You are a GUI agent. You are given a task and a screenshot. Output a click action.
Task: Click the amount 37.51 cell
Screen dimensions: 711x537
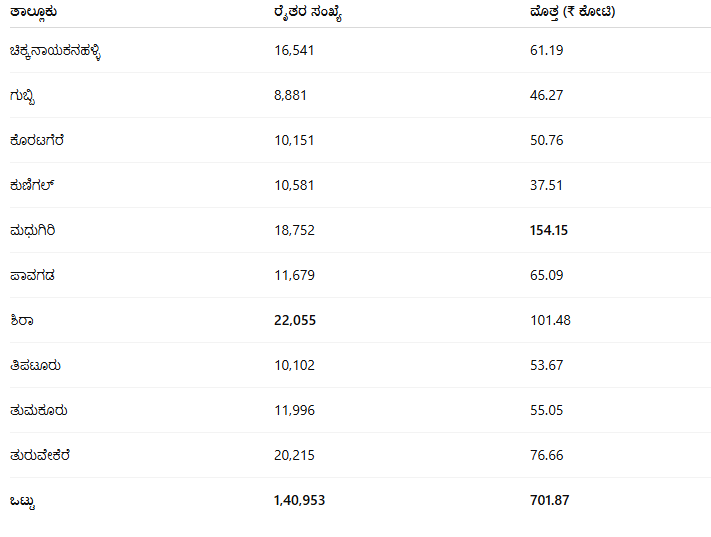click(546, 185)
